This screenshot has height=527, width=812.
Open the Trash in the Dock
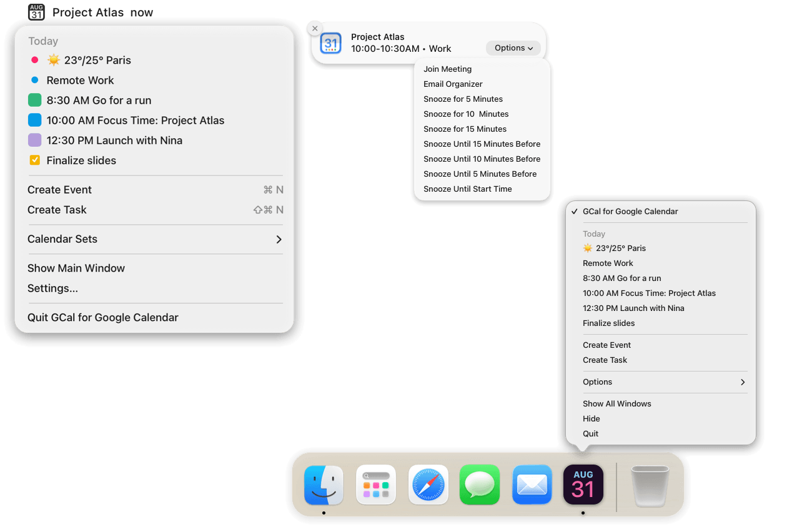click(650, 486)
